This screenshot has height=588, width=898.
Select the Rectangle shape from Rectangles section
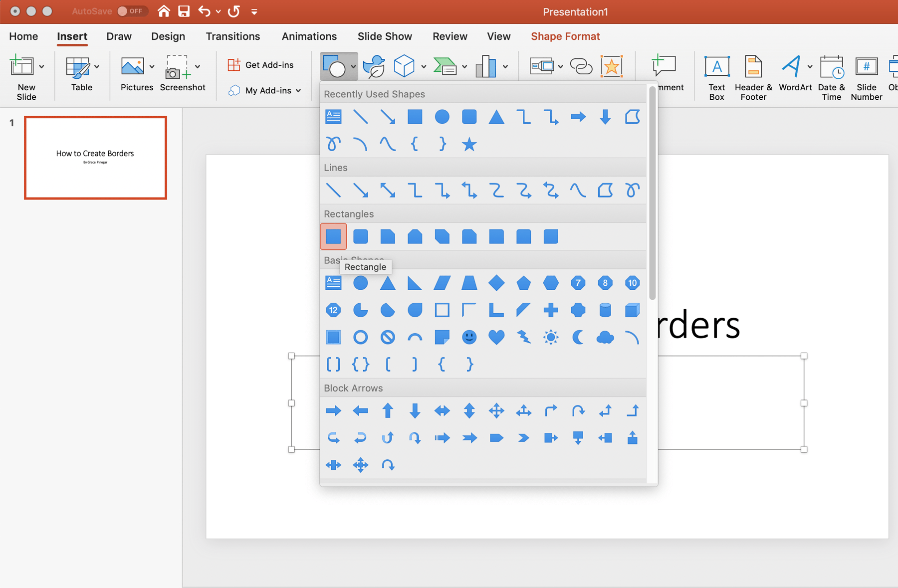[333, 236]
